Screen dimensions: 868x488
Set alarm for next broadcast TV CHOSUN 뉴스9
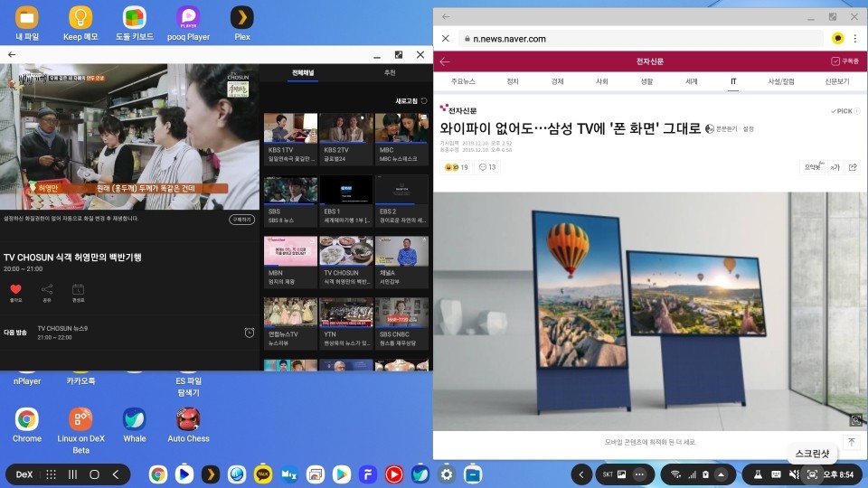tap(250, 333)
